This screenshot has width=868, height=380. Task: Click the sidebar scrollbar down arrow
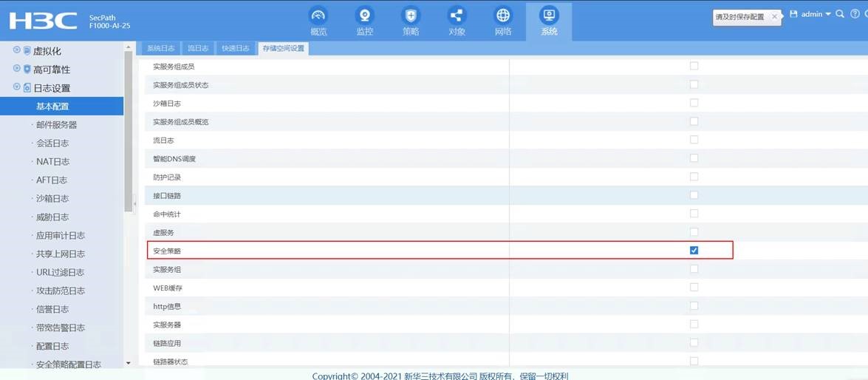tap(129, 364)
